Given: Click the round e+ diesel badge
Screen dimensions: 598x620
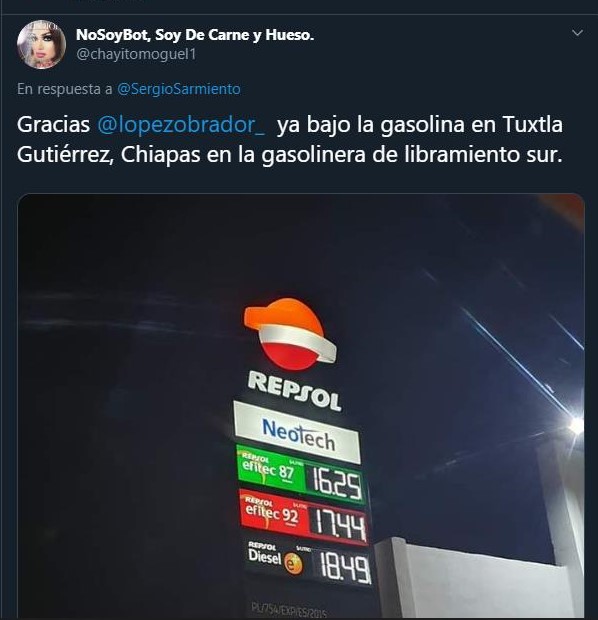Looking at the screenshot, I should [293, 564].
